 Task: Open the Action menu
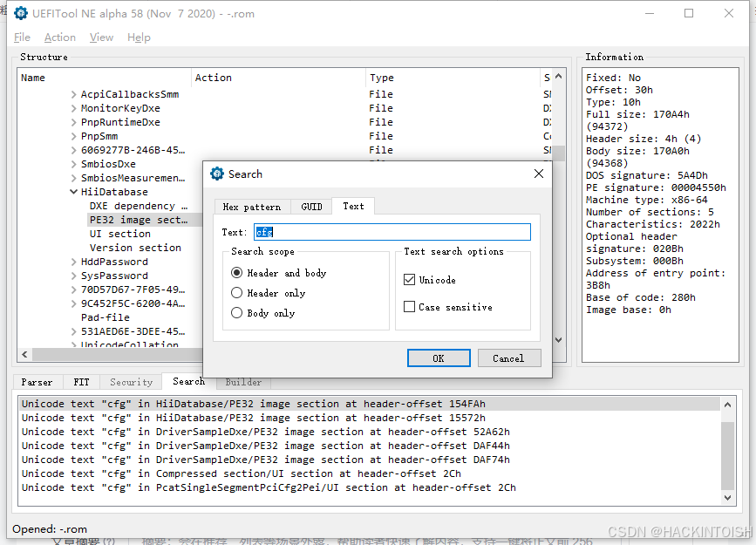60,37
